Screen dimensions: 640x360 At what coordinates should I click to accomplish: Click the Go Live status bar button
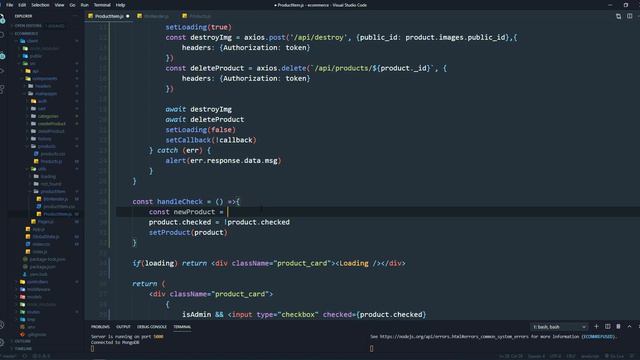click(614, 356)
